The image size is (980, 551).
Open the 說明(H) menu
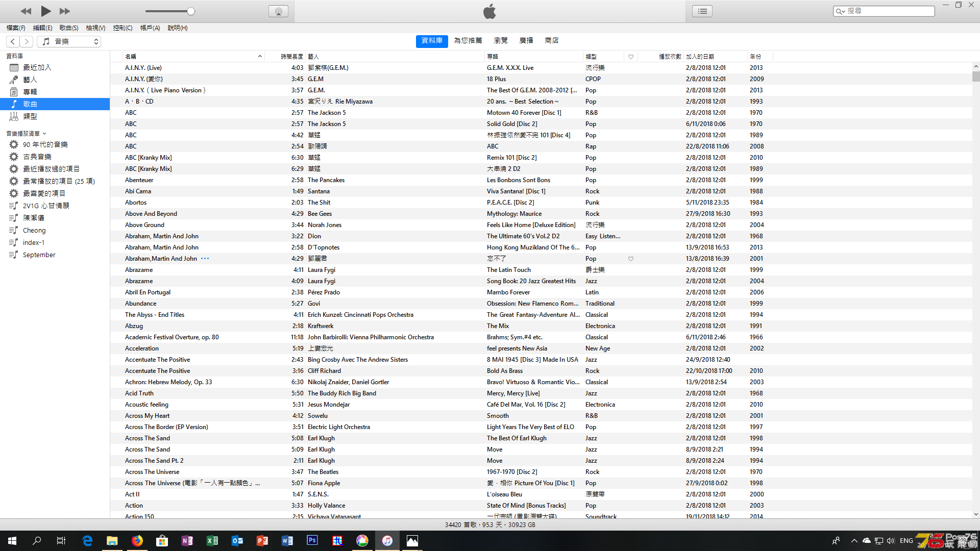pos(178,28)
